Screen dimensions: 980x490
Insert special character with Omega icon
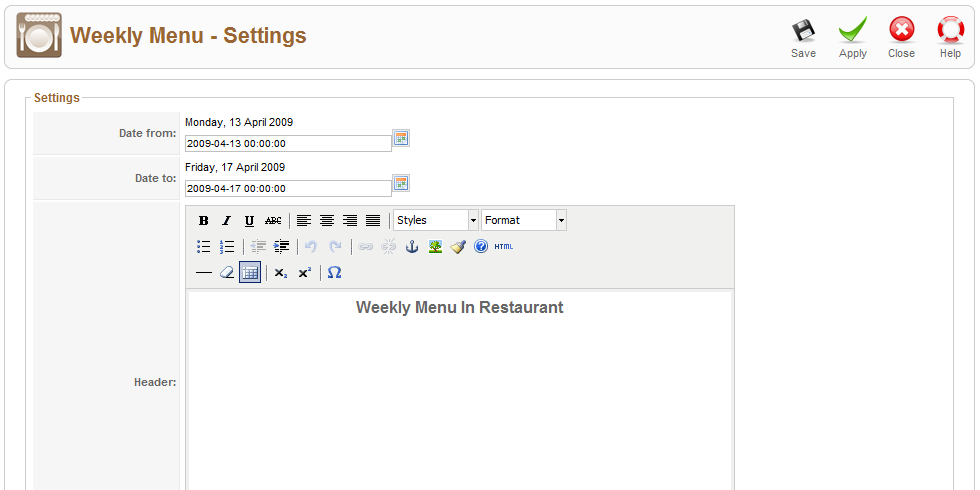[x=334, y=272]
